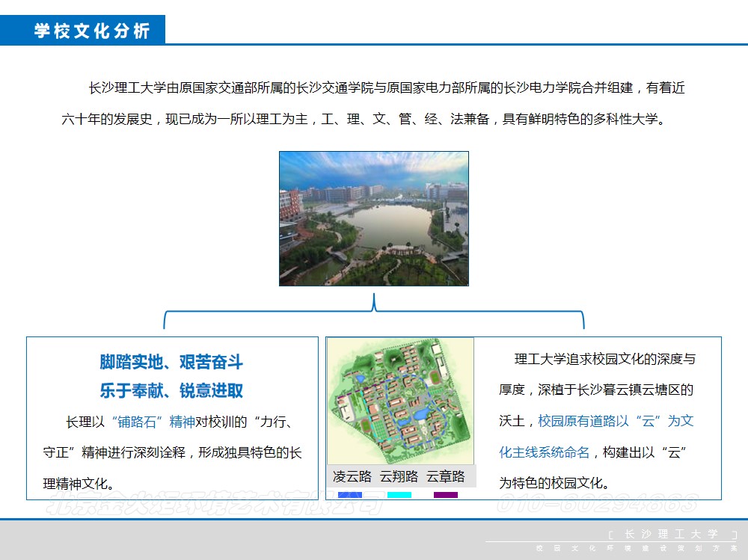Click the blue 凌云路 legend swatch

point(350,495)
